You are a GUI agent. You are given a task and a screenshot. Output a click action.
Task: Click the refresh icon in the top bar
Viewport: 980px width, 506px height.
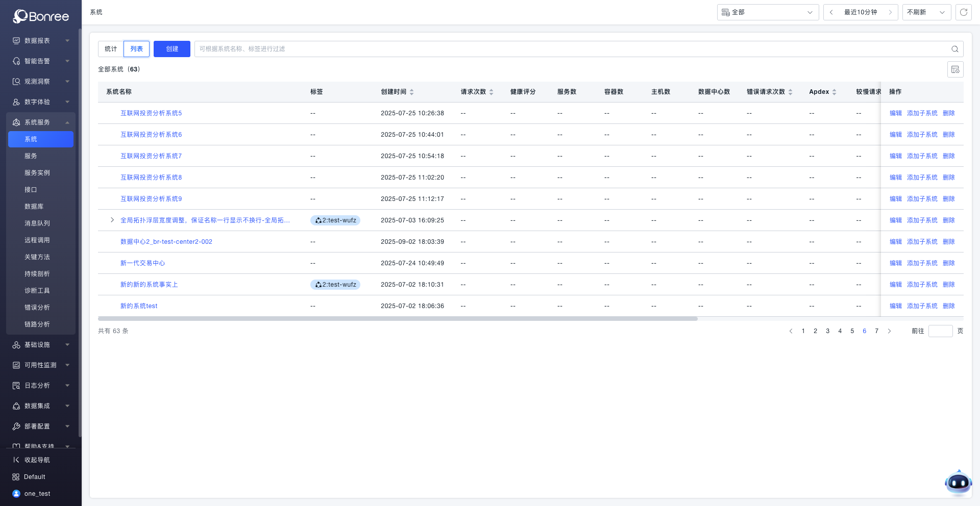[x=963, y=12]
